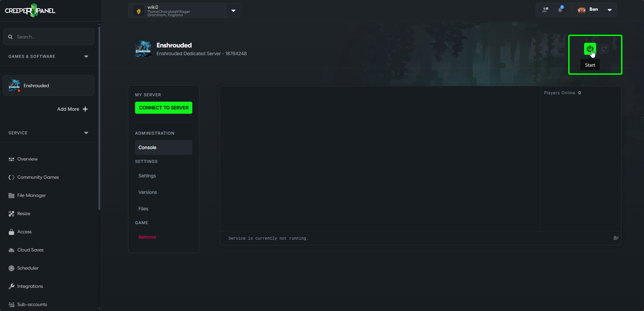The height and width of the screenshot is (311, 644).
Task: Open the Sub-accounts link
Action: [x=32, y=305]
